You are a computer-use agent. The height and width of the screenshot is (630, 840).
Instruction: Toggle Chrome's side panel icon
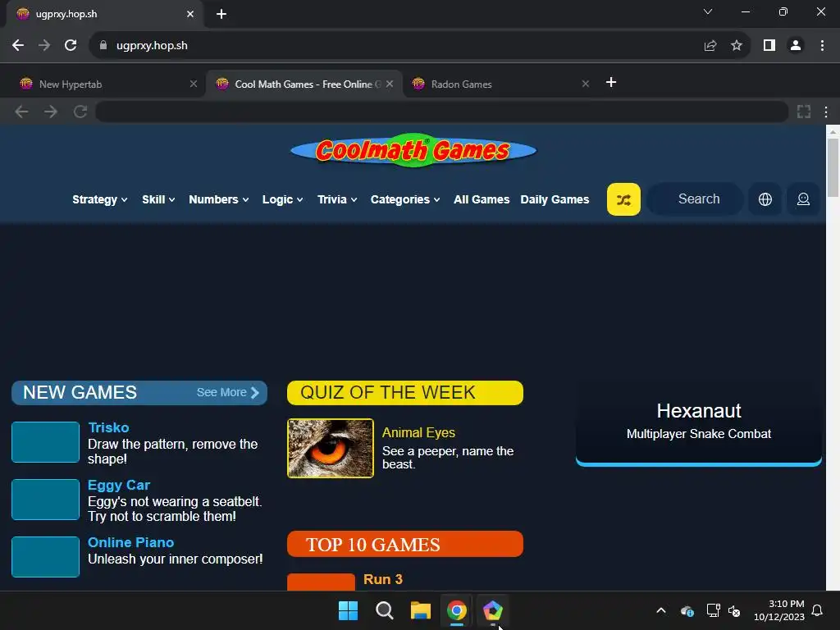pos(769,46)
